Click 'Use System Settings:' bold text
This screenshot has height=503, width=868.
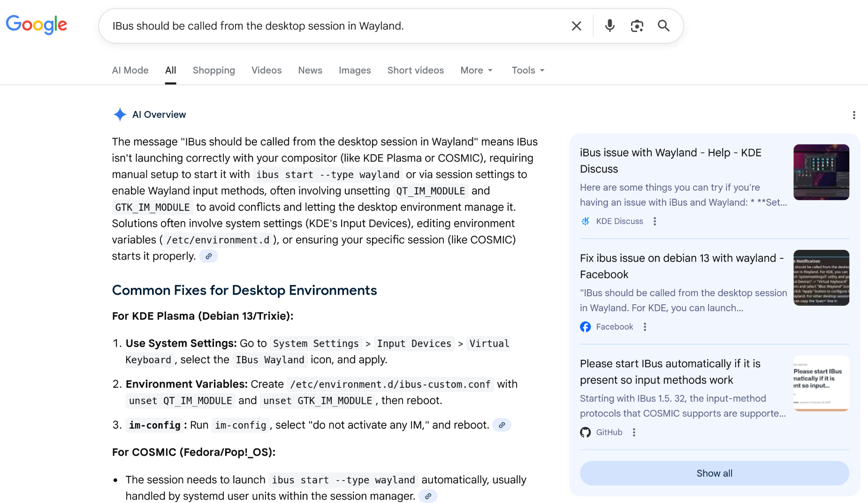point(181,344)
